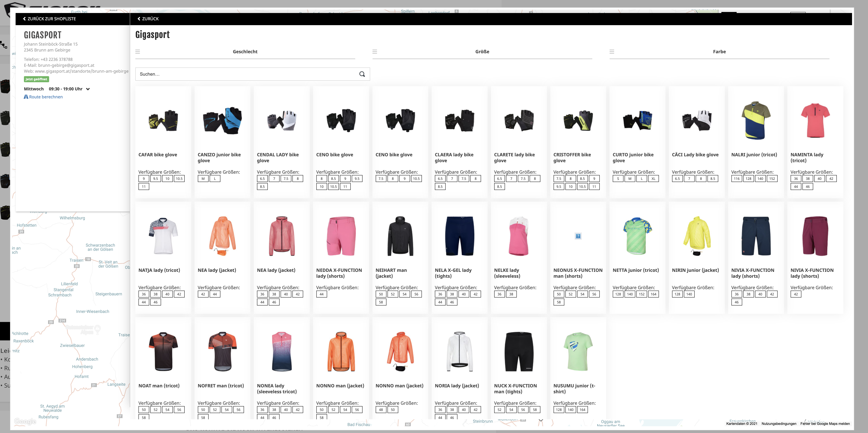Open CURTO junior bike glove image
Screen dimensions: 868x433
(638, 120)
